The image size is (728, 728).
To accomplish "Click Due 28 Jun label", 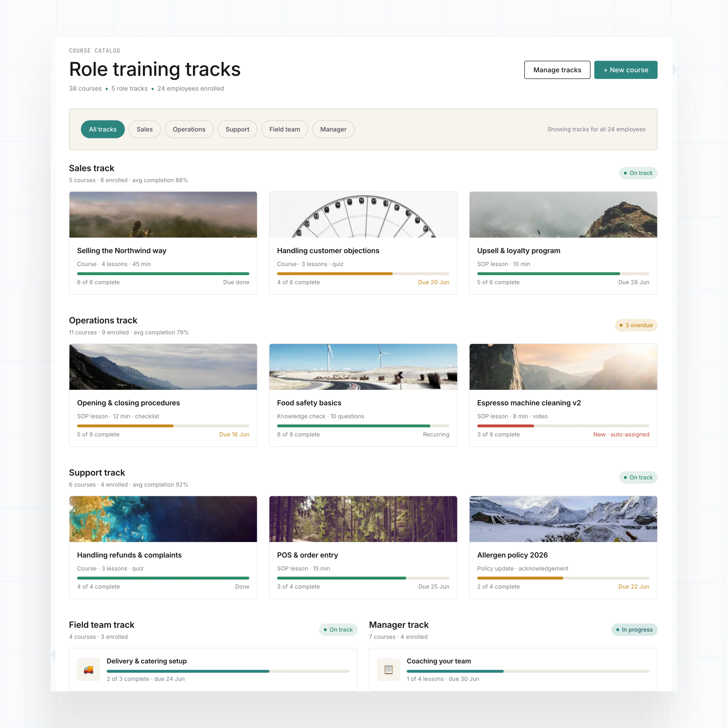I will [x=634, y=282].
